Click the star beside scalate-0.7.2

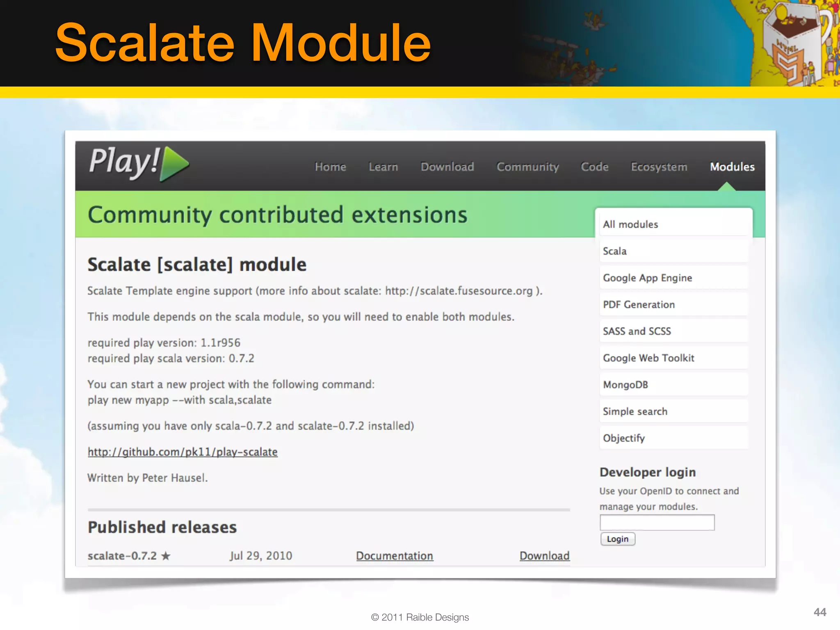(x=166, y=556)
